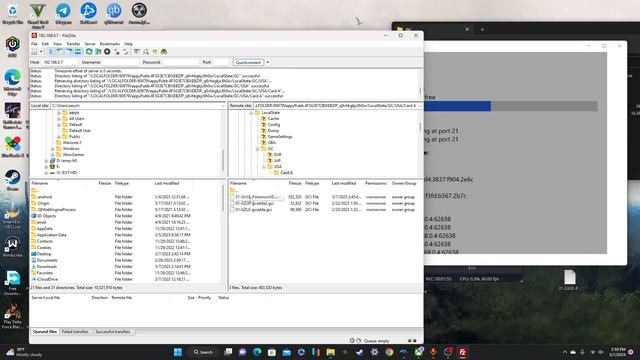Image resolution: width=640 pixels, height=360 pixels.
Task: Open the Server menu
Action: pos(90,44)
